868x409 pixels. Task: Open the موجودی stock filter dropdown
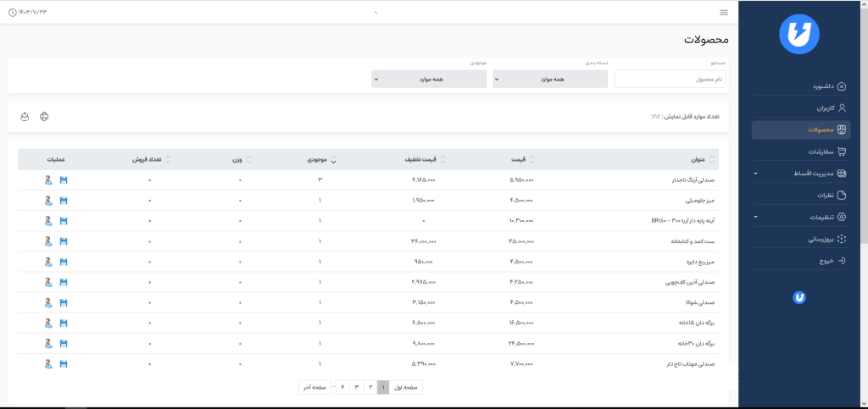click(429, 79)
